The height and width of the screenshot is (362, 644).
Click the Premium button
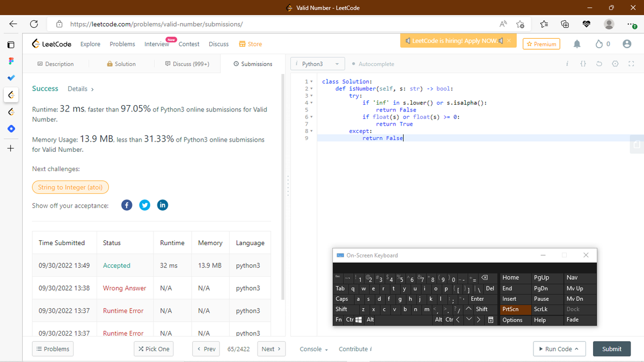click(541, 44)
